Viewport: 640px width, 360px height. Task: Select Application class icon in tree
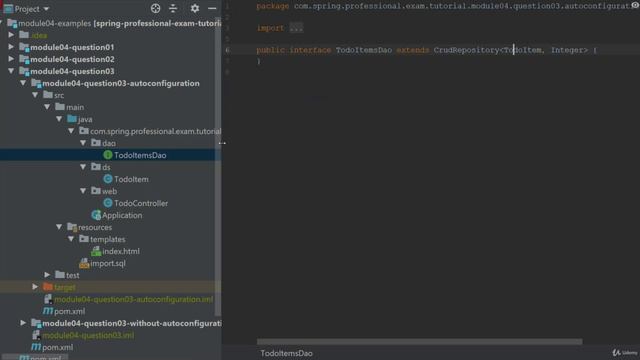point(96,215)
